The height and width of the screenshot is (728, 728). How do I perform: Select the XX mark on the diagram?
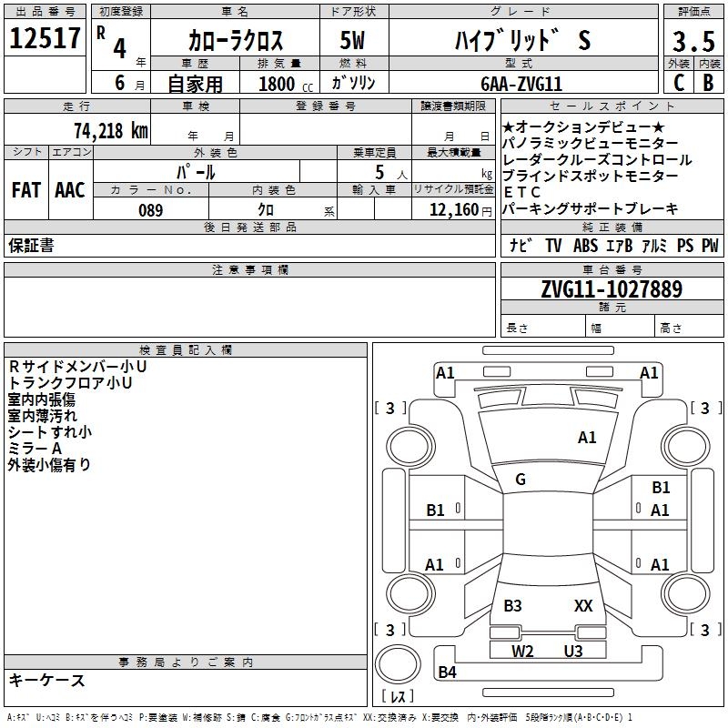point(583,606)
